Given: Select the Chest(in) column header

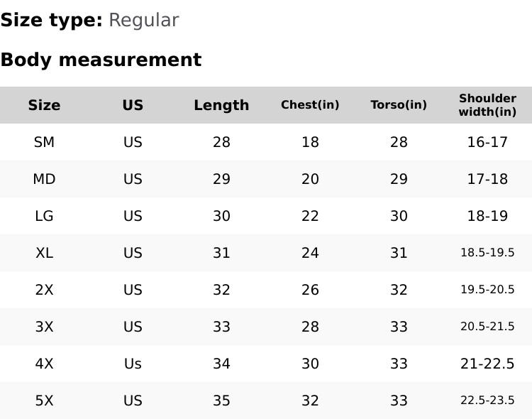Looking at the screenshot, I should pyautogui.click(x=310, y=105).
